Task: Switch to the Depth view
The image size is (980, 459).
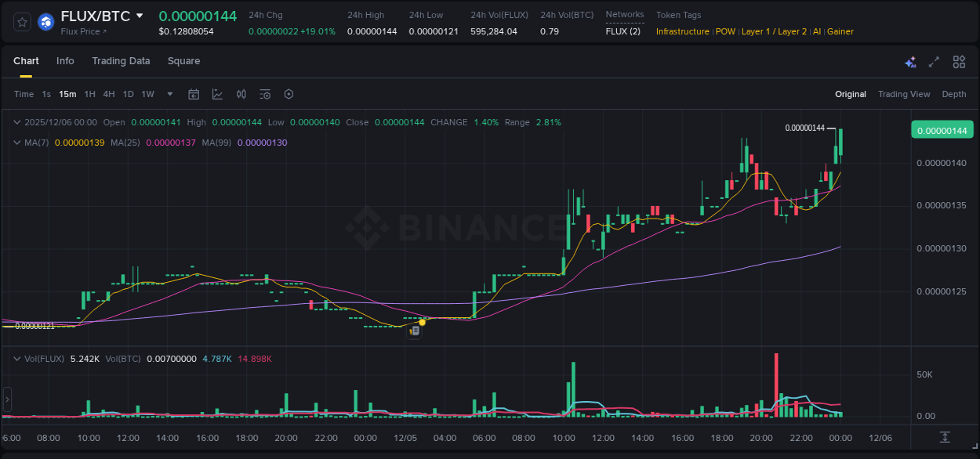Action: 953,94
